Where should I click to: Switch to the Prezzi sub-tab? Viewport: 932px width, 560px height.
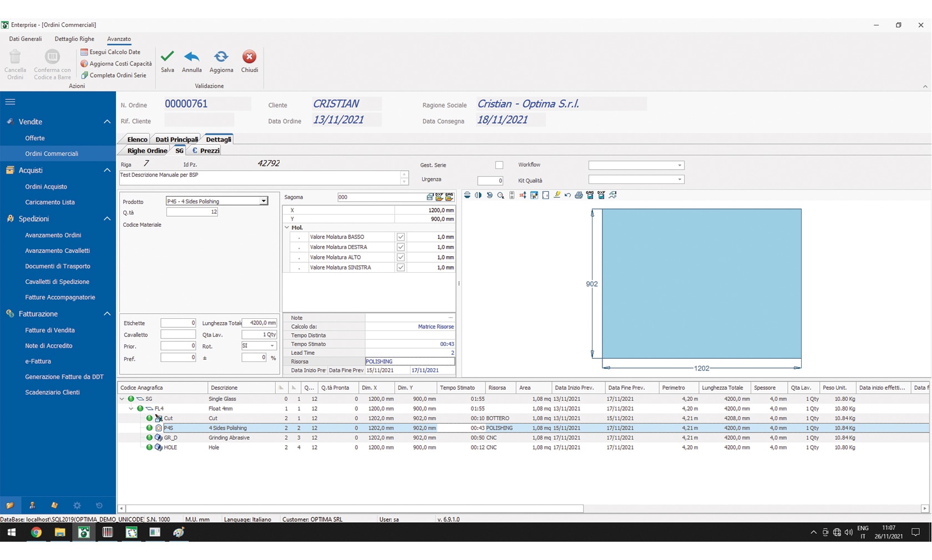(206, 150)
